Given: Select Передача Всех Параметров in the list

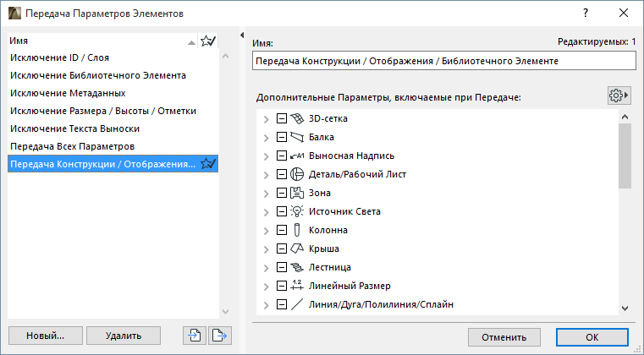Looking at the screenshot, I should click(72, 146).
